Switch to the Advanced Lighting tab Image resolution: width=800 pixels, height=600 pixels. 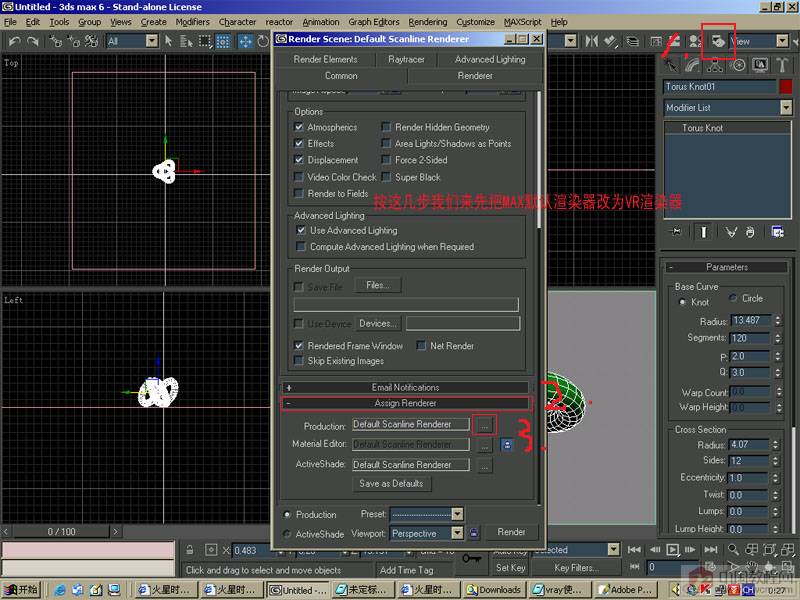click(x=490, y=59)
